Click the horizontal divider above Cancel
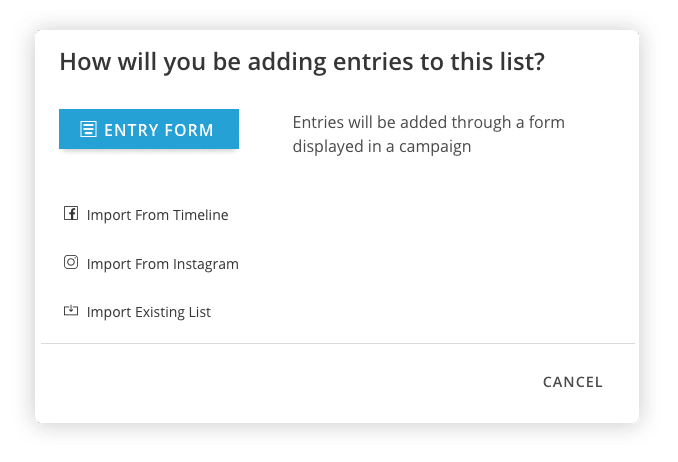678x462 pixels. pyautogui.click(x=337, y=343)
